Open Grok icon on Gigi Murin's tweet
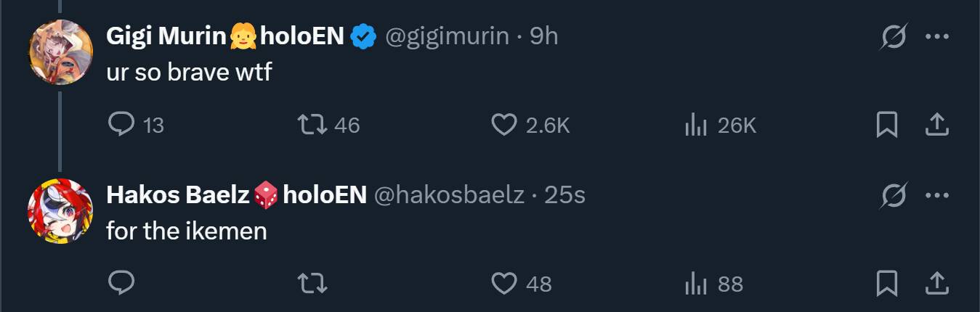This screenshot has height=312, width=980. pyautogui.click(x=893, y=36)
